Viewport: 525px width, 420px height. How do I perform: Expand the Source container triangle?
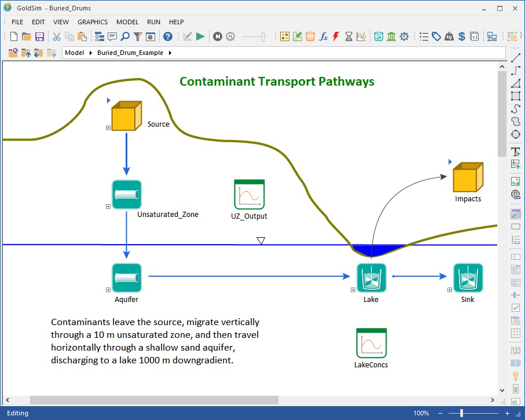(x=108, y=100)
